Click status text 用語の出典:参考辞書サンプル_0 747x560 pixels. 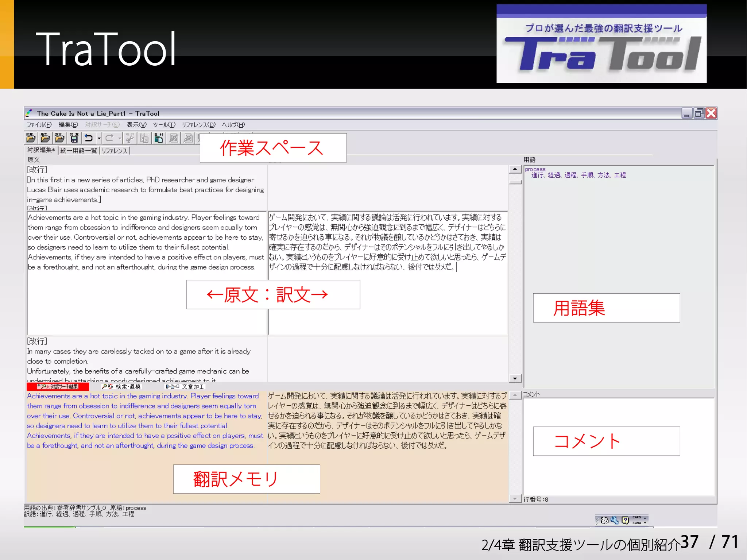coord(65,508)
